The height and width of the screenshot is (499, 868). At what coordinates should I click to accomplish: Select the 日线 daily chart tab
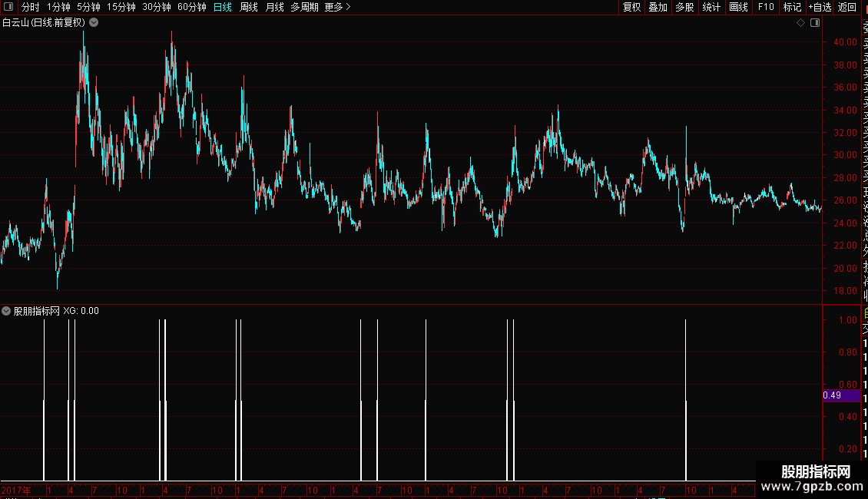click(x=223, y=7)
